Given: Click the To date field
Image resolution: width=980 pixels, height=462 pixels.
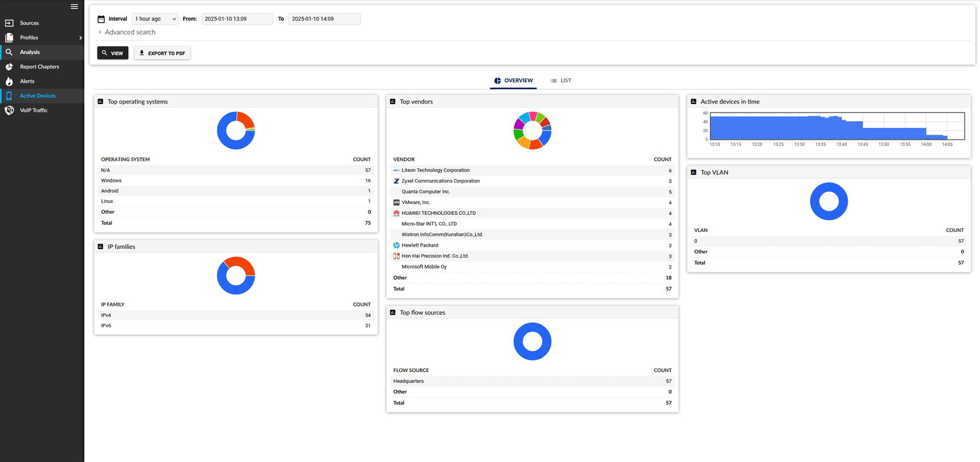Looking at the screenshot, I should point(325,19).
